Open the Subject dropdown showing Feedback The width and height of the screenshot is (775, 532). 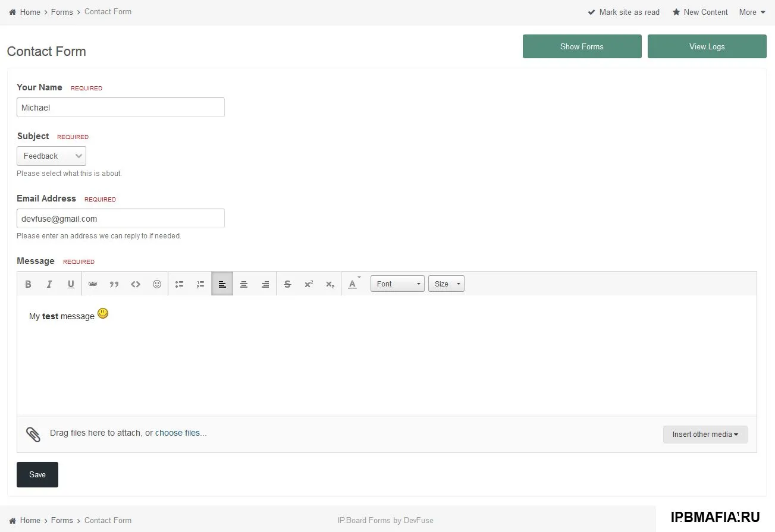[52, 156]
